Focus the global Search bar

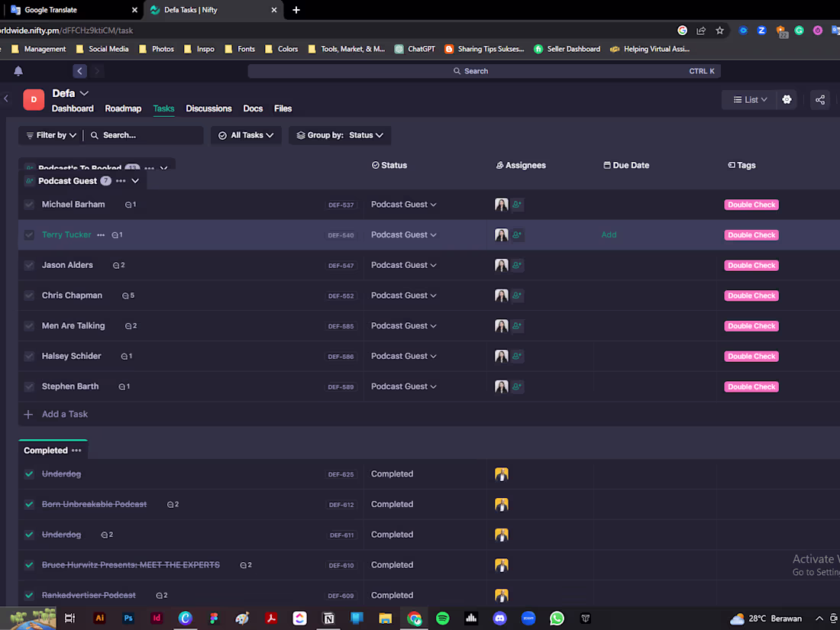click(483, 71)
